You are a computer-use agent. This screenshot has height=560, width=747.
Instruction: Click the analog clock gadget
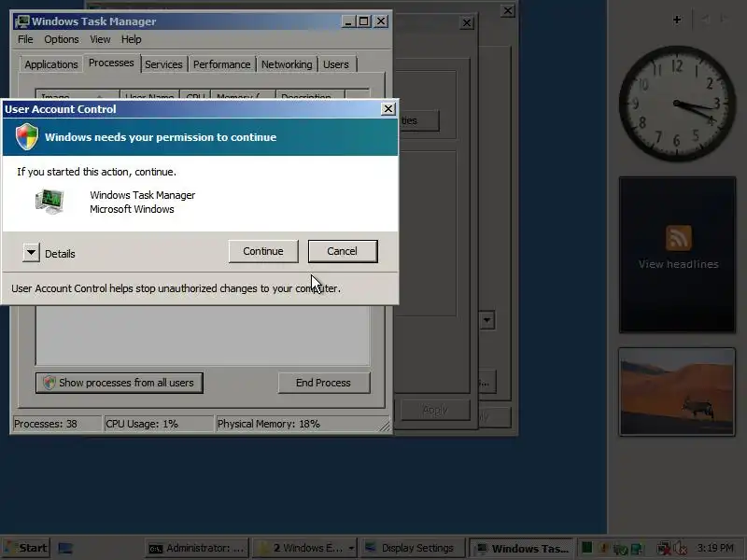(676, 104)
